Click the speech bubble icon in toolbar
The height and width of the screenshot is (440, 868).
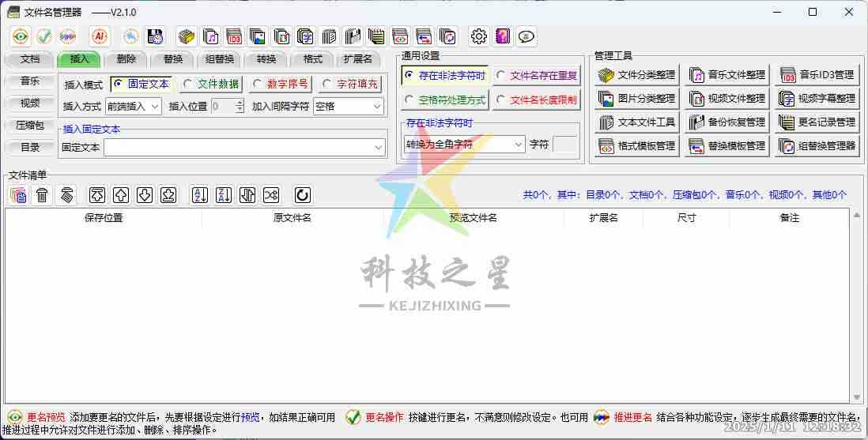pyautogui.click(x=526, y=36)
